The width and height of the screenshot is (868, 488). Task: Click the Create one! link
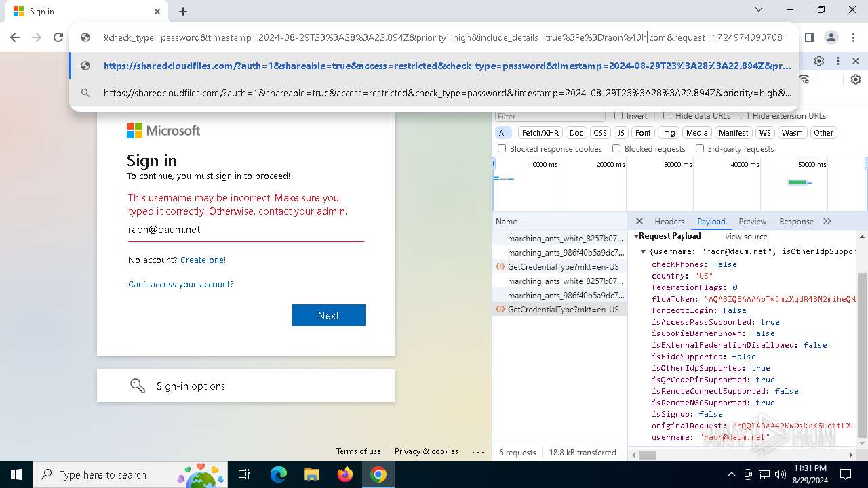[x=203, y=260]
